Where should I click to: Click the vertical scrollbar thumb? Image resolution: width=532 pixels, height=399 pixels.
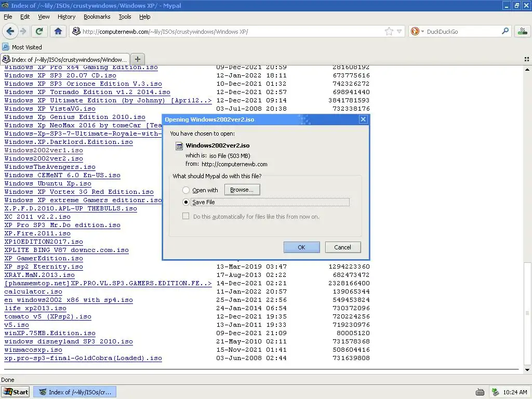(527, 313)
